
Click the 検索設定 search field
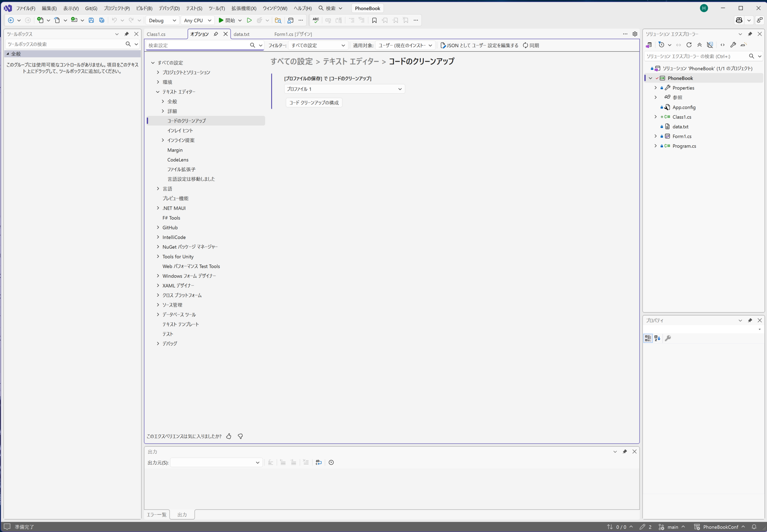point(197,45)
